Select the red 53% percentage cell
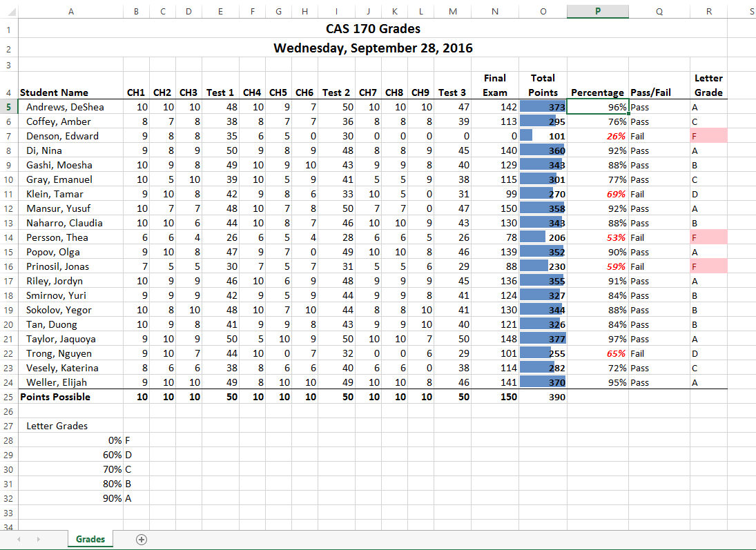756x550 pixels. point(597,237)
